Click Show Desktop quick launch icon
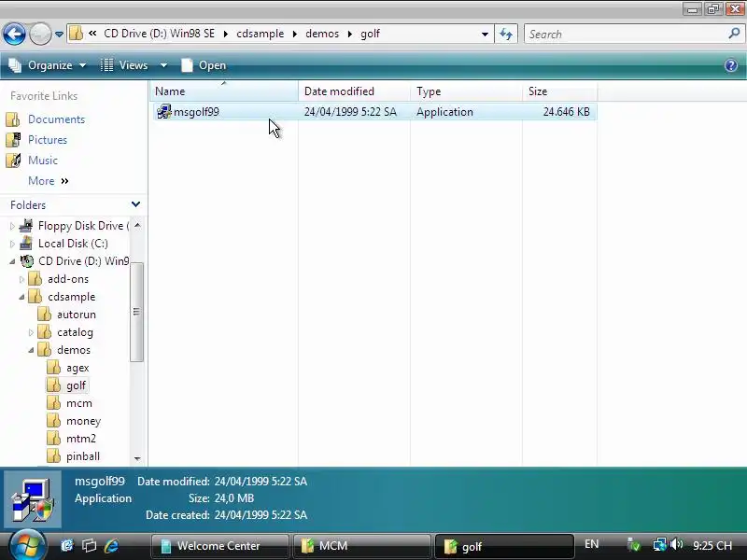The width and height of the screenshot is (747, 560). tap(89, 546)
